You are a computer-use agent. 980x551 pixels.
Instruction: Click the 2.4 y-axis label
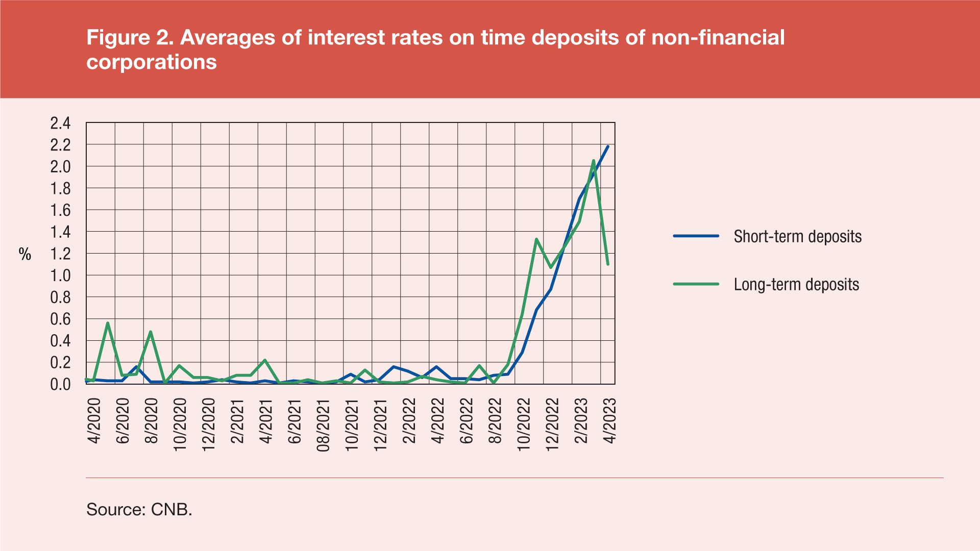[x=60, y=123]
